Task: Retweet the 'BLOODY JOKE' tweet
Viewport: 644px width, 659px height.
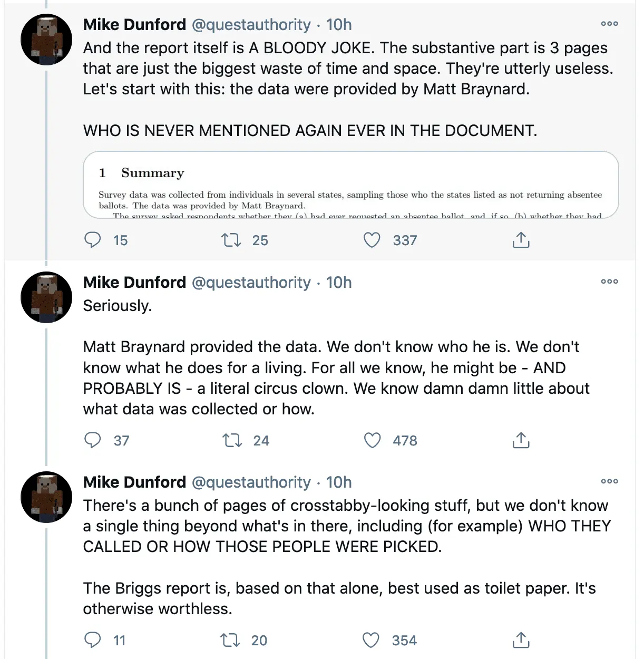Action: point(231,240)
